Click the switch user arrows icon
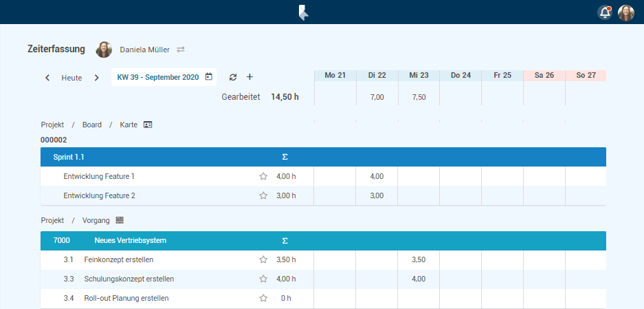The image size is (644, 309). (181, 50)
